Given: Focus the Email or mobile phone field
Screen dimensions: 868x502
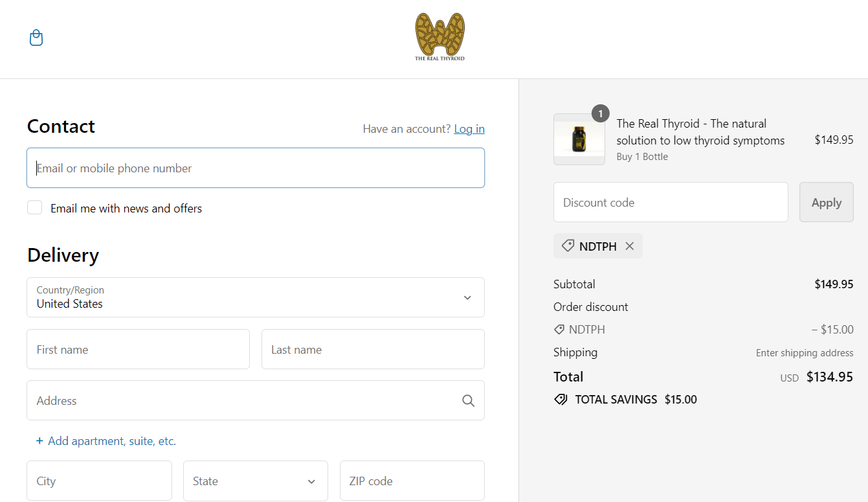Looking at the screenshot, I should pyautogui.click(x=256, y=168).
